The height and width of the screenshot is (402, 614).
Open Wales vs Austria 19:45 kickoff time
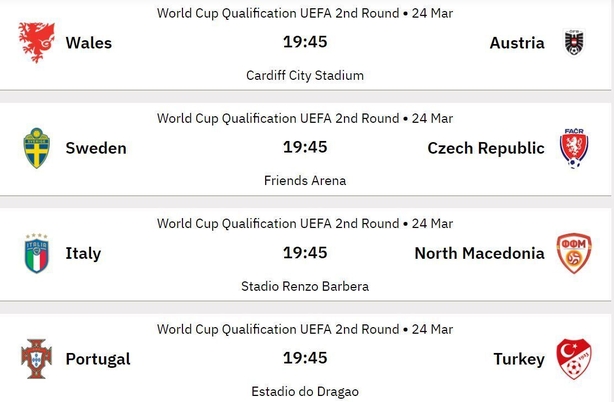click(x=305, y=42)
